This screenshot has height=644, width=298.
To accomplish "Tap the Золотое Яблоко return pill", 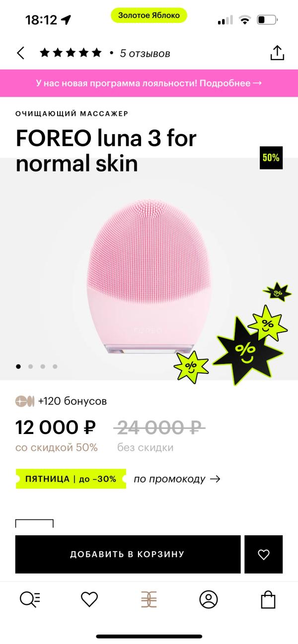I will point(149,15).
